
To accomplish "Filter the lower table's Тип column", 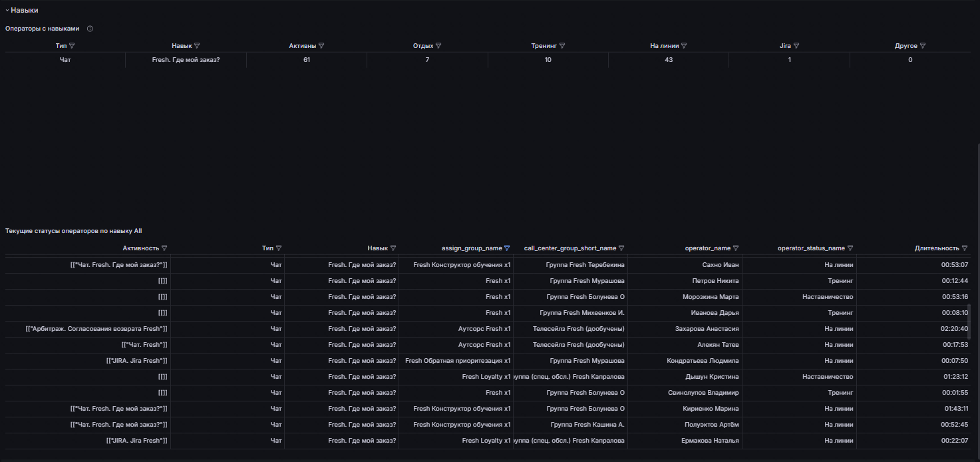I will [x=279, y=248].
